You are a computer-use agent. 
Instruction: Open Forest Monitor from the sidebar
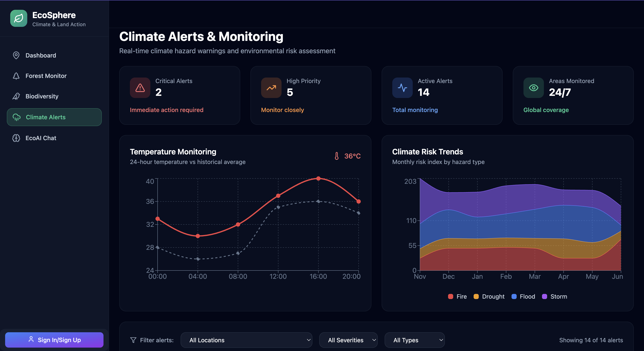(x=46, y=76)
